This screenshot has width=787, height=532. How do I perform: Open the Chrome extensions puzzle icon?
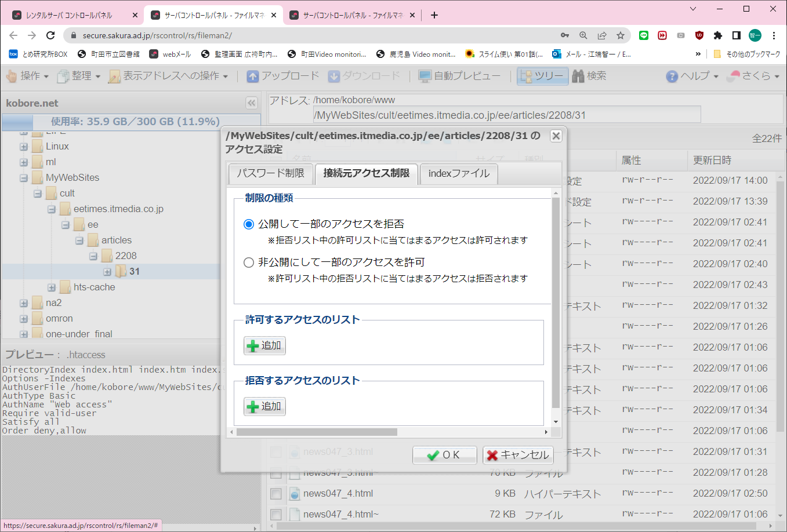(717, 35)
